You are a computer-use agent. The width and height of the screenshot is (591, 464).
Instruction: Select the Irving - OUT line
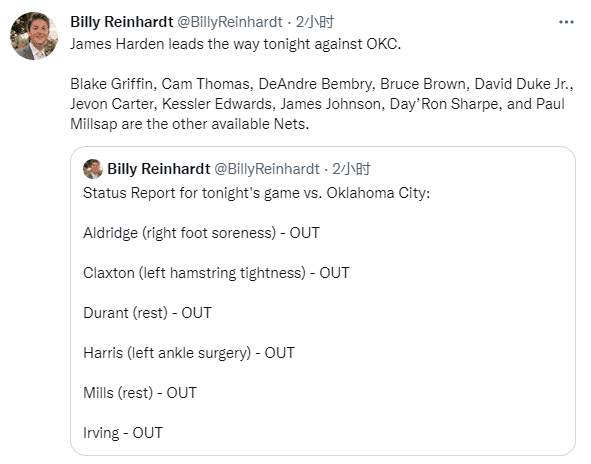(123, 433)
